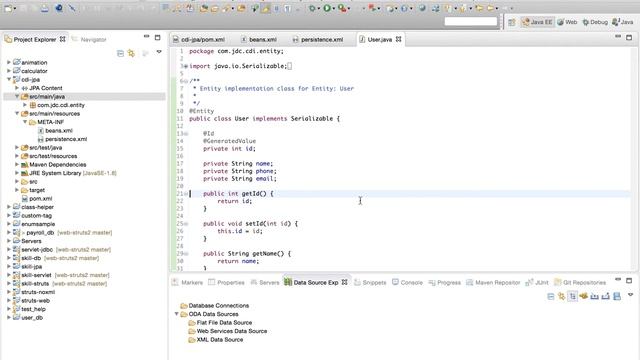The image size is (640, 360).
Task: Click the pom.xml file icon in cdi-jpa
Action: pos(25,199)
